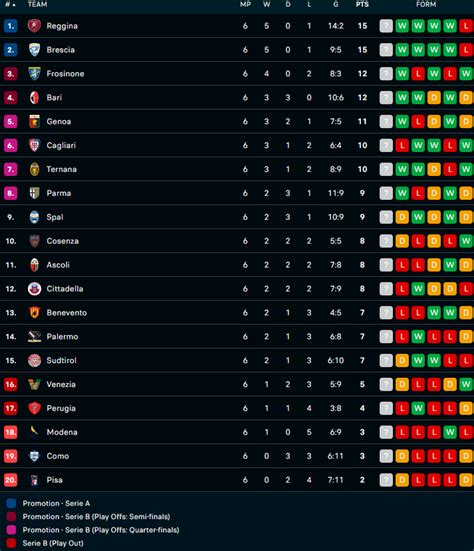
Task: Click the Brescia team logo
Action: (34, 50)
